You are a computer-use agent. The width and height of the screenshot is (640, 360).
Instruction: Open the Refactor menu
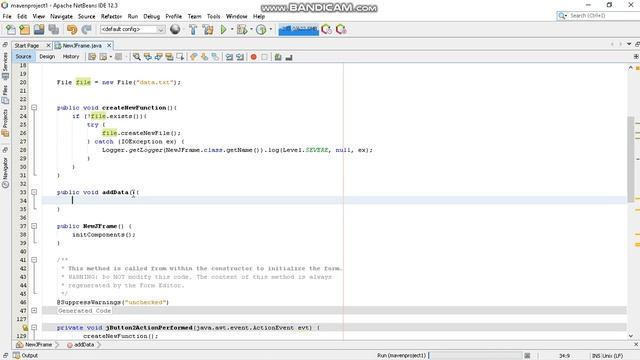click(111, 16)
